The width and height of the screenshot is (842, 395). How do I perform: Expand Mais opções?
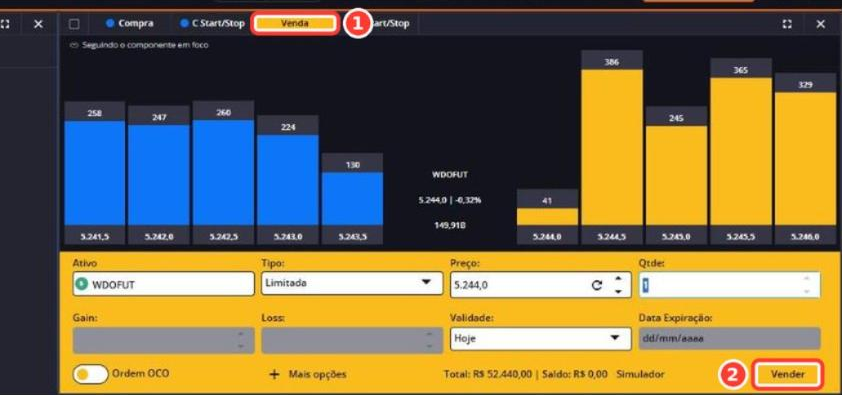[x=307, y=374]
